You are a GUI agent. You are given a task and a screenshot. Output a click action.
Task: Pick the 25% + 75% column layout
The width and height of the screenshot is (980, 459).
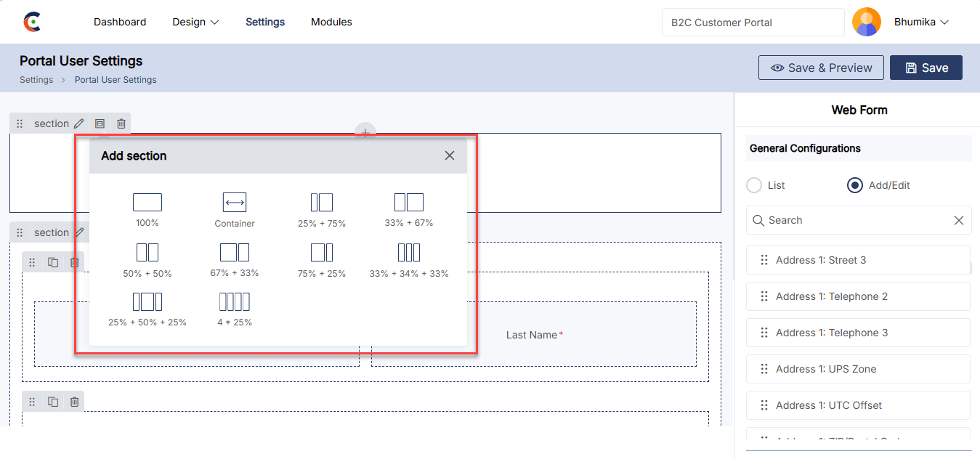[322, 203]
